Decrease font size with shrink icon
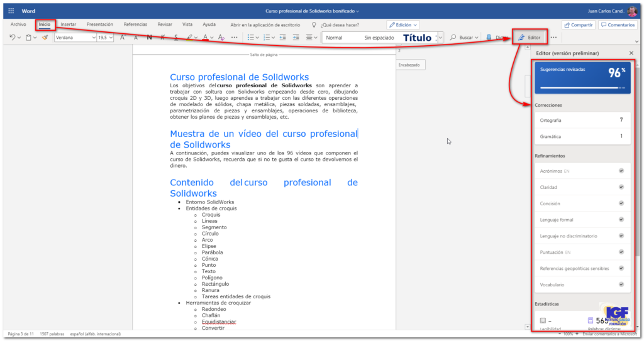Viewport: 644px width, 341px height. pos(136,38)
